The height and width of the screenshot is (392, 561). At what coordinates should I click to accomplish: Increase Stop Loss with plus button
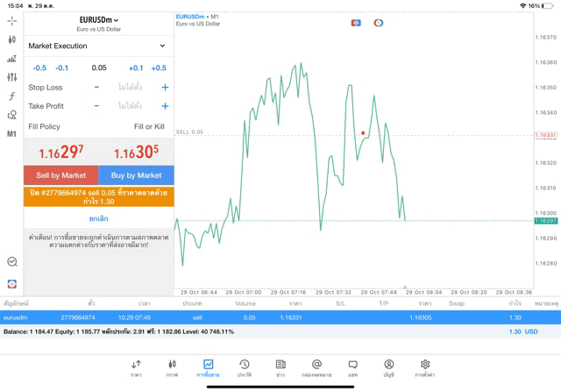pyautogui.click(x=165, y=88)
